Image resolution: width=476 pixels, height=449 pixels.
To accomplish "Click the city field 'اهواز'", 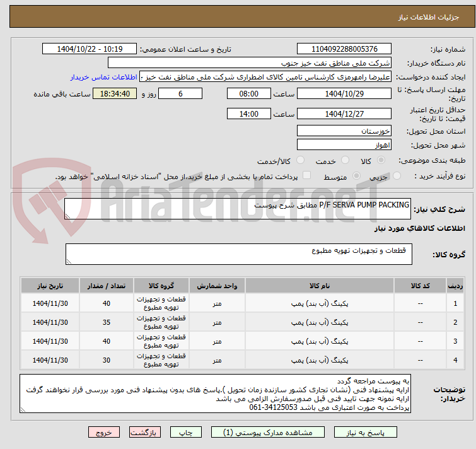I will pyautogui.click(x=344, y=145).
